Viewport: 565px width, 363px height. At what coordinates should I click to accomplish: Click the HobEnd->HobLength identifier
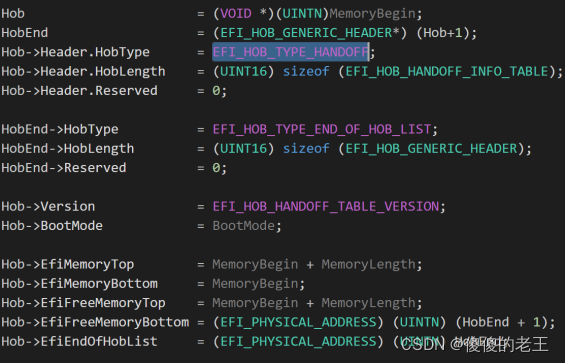coord(68,149)
